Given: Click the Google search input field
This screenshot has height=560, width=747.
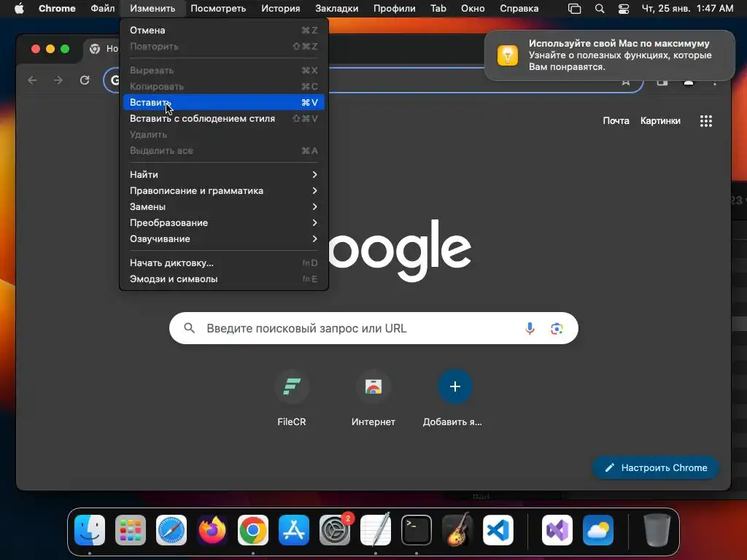Looking at the screenshot, I should pyautogui.click(x=373, y=328).
